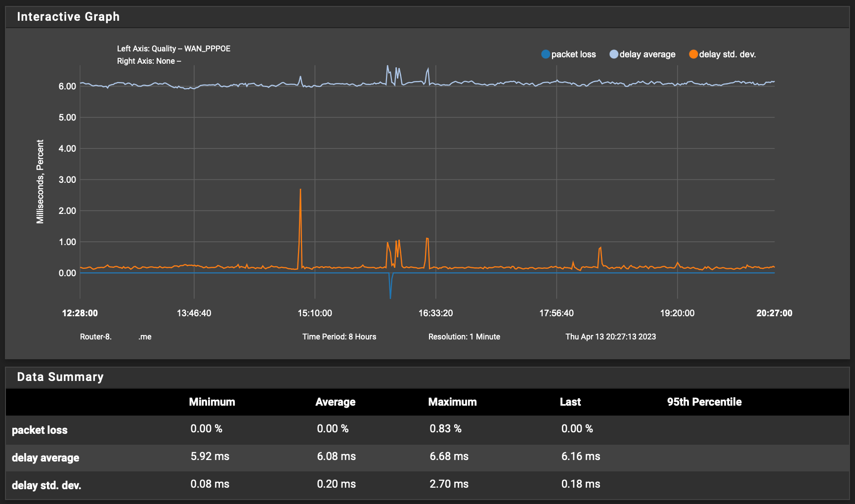855x504 pixels.
Task: Select the Maximum column header
Action: pos(452,402)
